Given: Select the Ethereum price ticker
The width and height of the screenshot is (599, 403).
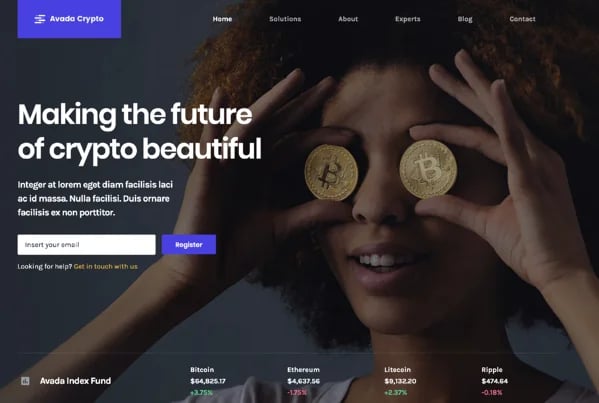Looking at the screenshot, I should [304, 381].
